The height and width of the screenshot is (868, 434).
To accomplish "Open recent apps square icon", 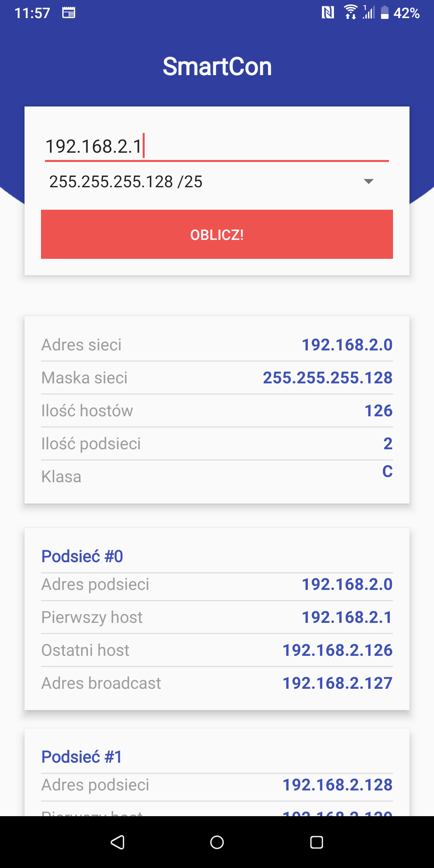I will pos(317,842).
